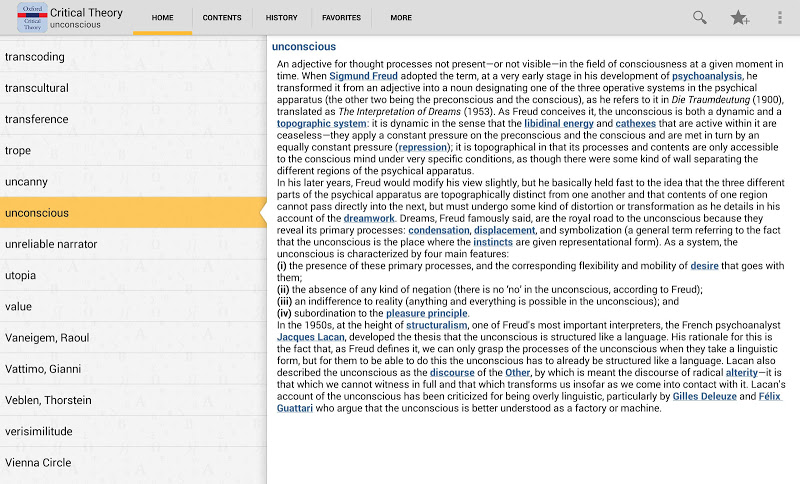This screenshot has height=484, width=800.
Task: Follow the 'topographic system' link
Action: coord(321,123)
